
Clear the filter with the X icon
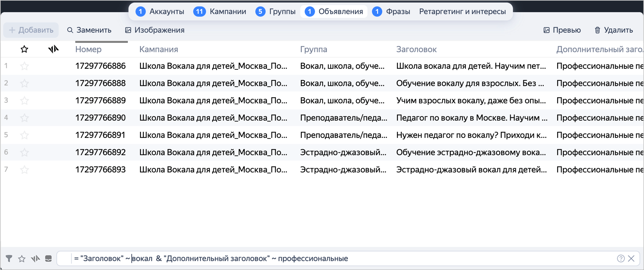(x=631, y=258)
